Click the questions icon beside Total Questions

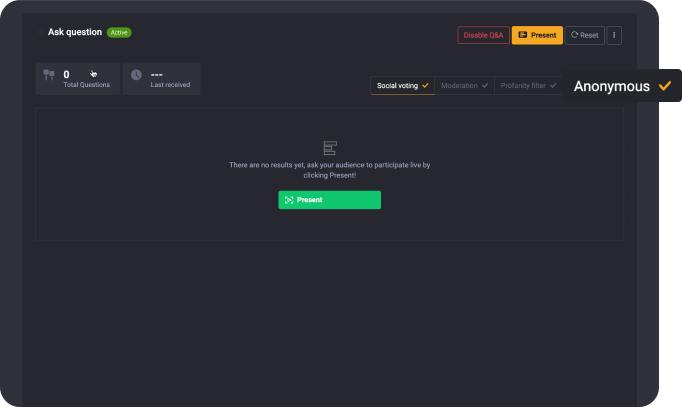pos(49,75)
